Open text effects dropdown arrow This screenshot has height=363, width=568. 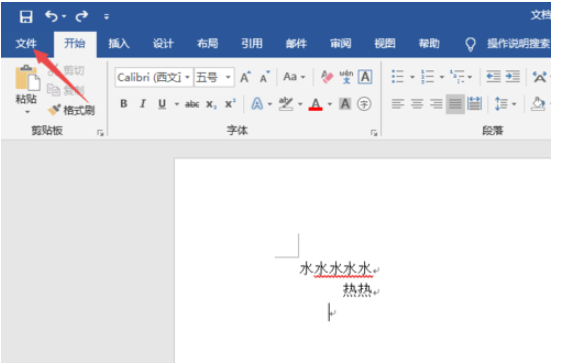point(270,104)
